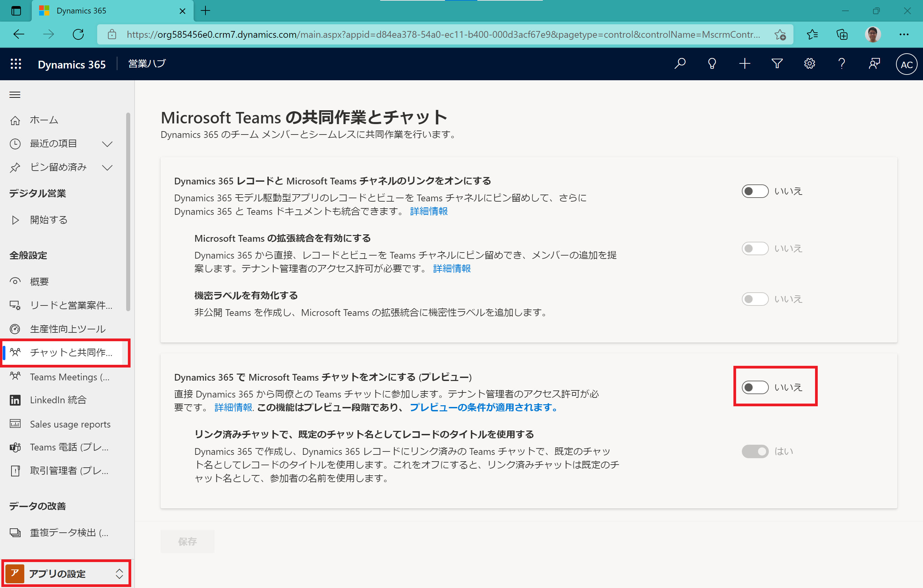Click the Dynamics 365 header title
923x588 pixels.
tap(72, 64)
